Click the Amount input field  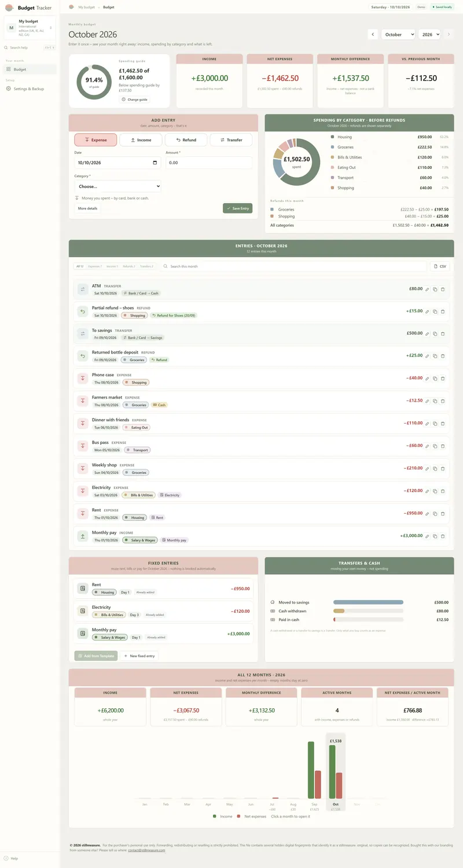tap(209, 163)
